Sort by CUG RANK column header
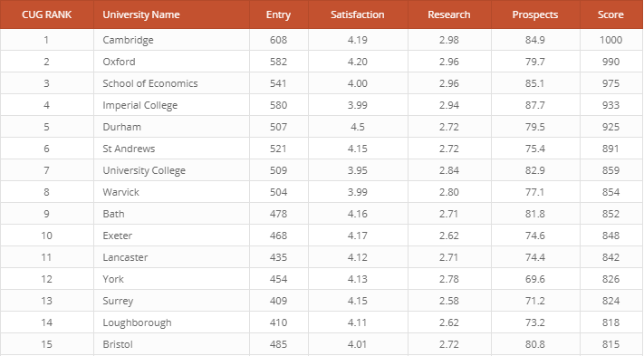Viewport: 644px width, 356px height. [46, 14]
